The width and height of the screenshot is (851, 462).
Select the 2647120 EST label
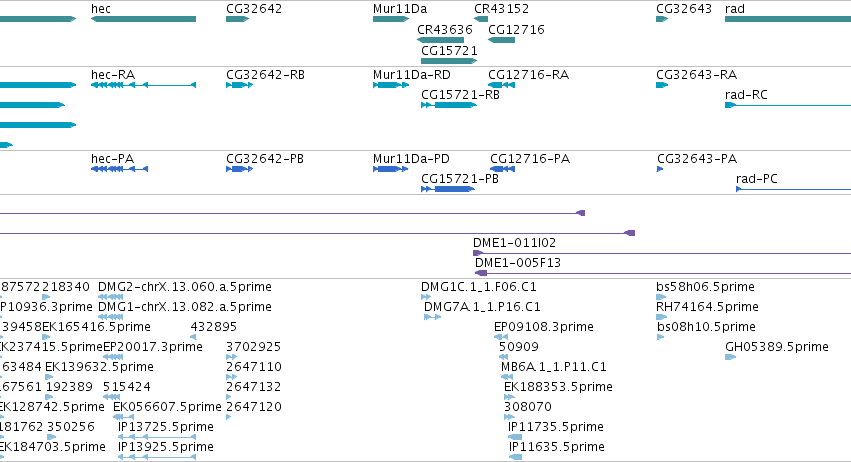[x=254, y=407]
